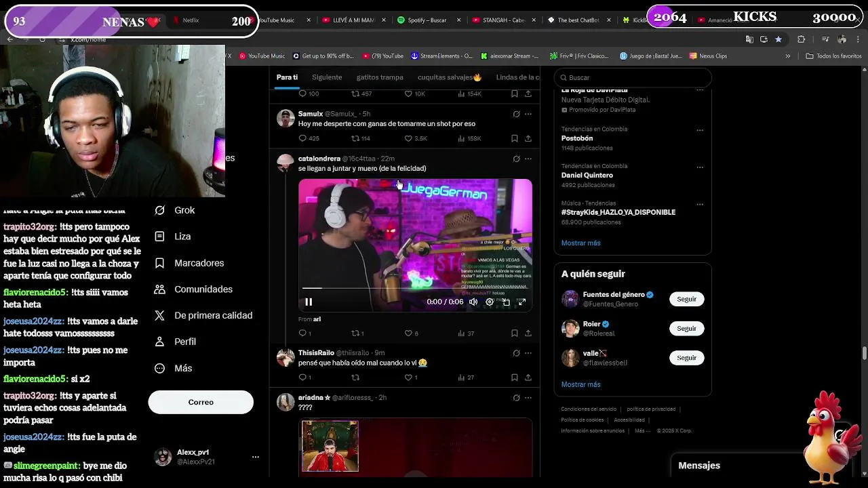868x488 pixels.
Task: Enable picture-in-picture for the video
Action: (506, 302)
